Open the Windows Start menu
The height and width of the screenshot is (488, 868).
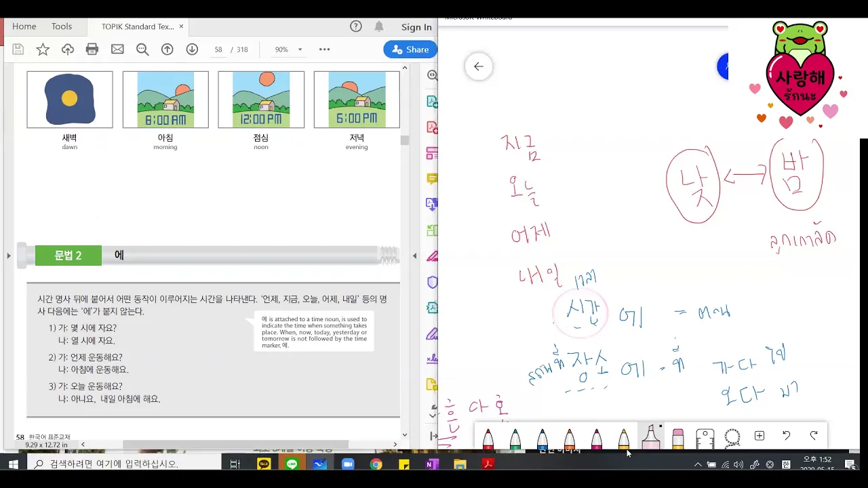13,464
